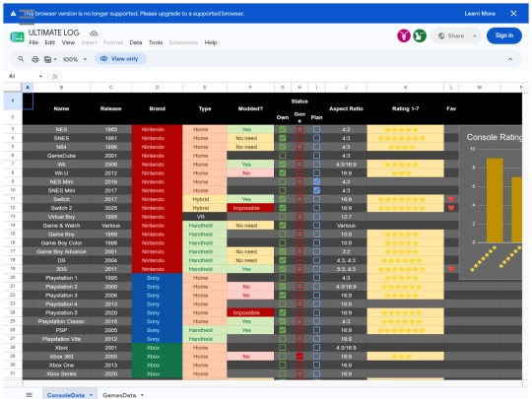Click the star rating cell for SNES

click(405, 138)
